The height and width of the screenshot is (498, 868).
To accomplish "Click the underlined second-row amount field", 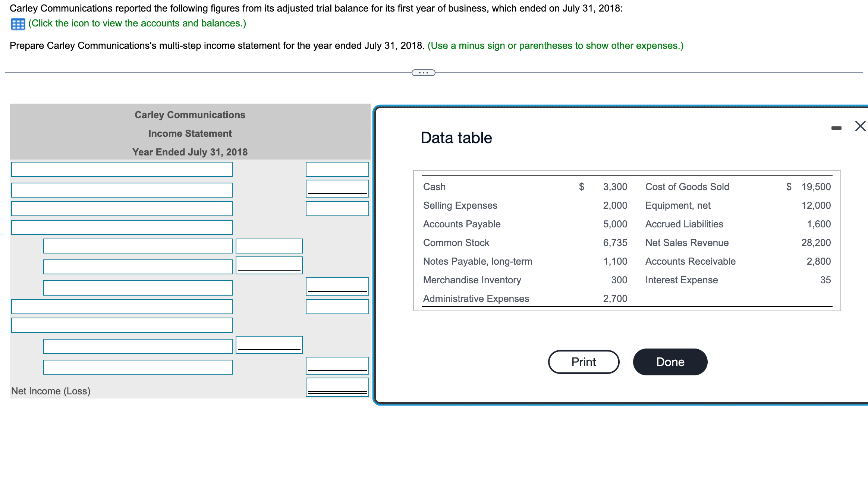I will [337, 188].
